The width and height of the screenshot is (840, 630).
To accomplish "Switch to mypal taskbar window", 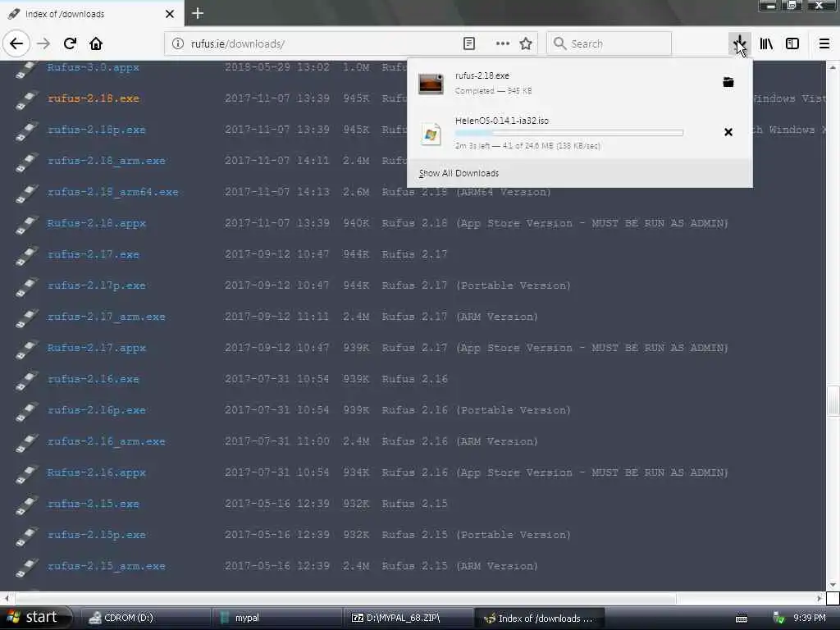I will (x=276, y=619).
